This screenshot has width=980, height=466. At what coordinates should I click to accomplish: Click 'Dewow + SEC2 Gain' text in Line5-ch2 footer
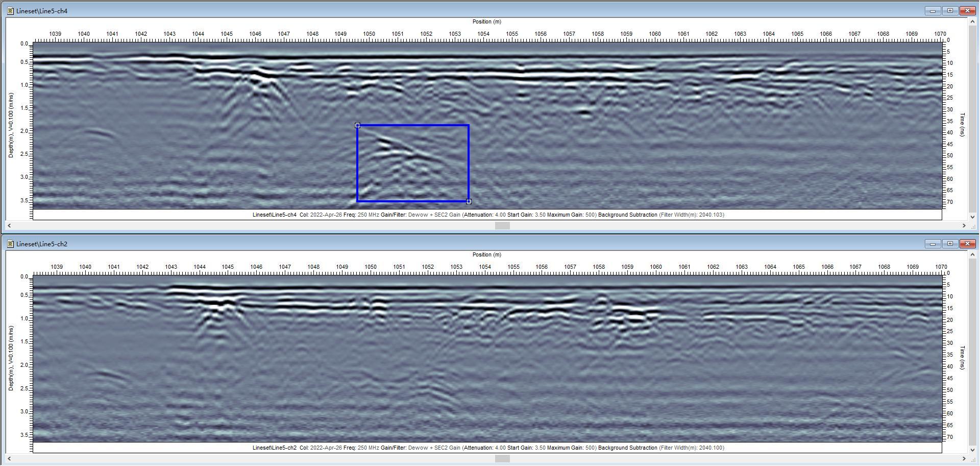434,448
